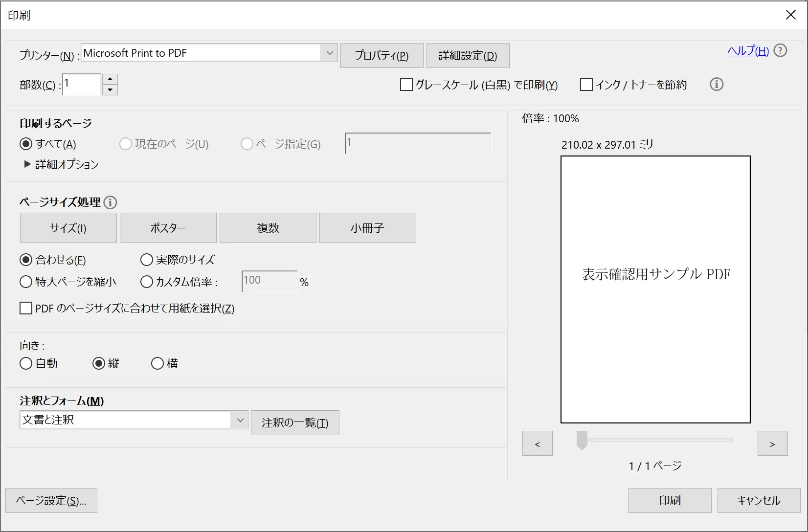Image resolution: width=808 pixels, height=532 pixels.
Task: Select the 合わせる(F) radio button
Action: pyautogui.click(x=26, y=260)
